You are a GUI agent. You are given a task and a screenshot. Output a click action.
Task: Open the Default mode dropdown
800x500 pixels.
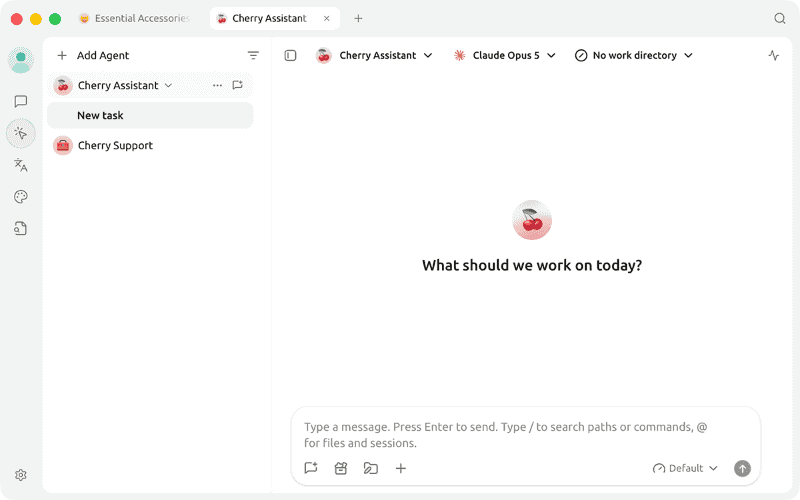pos(685,468)
